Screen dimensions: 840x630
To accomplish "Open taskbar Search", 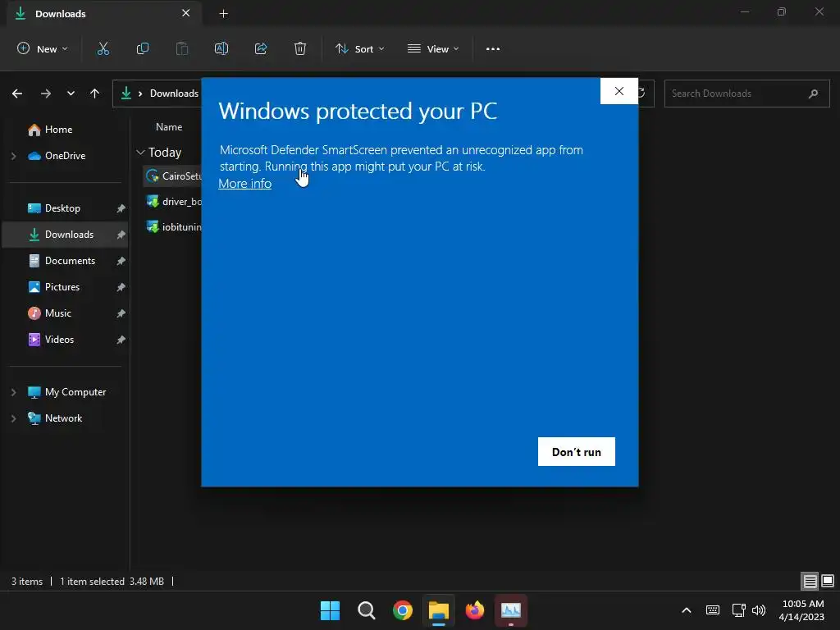I will pos(367,610).
